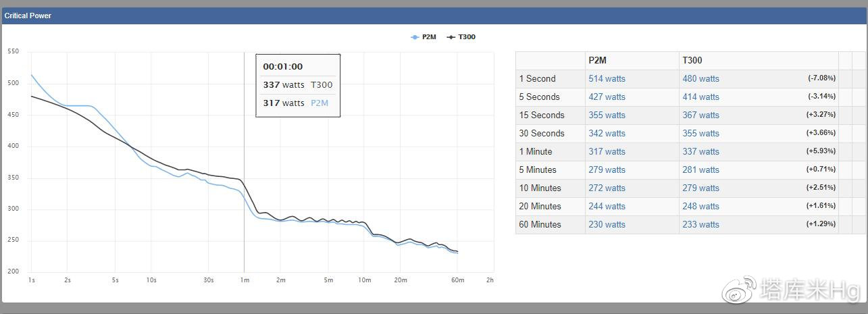Open T300 15 Seconds value 367 watts
868x314 pixels.
click(x=700, y=115)
